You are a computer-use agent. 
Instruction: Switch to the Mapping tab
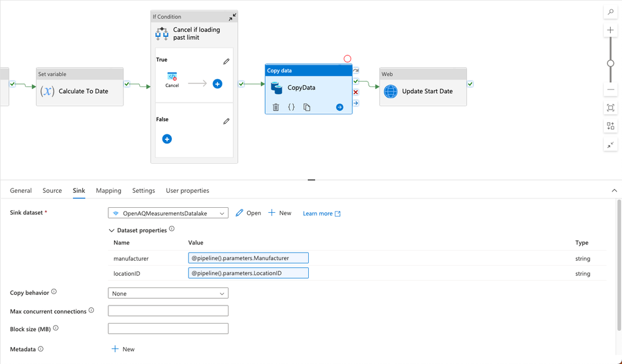coord(108,190)
